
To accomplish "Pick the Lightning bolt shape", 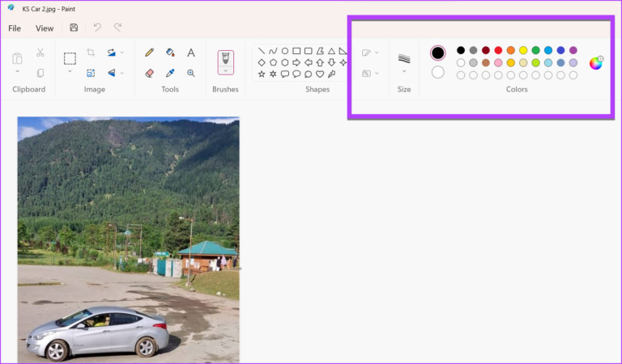I will tap(331, 74).
